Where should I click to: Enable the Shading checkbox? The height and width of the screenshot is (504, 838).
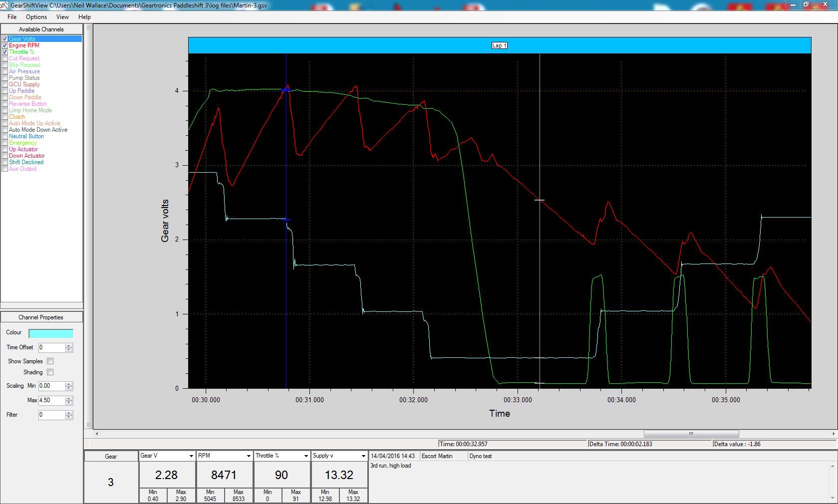coord(50,372)
